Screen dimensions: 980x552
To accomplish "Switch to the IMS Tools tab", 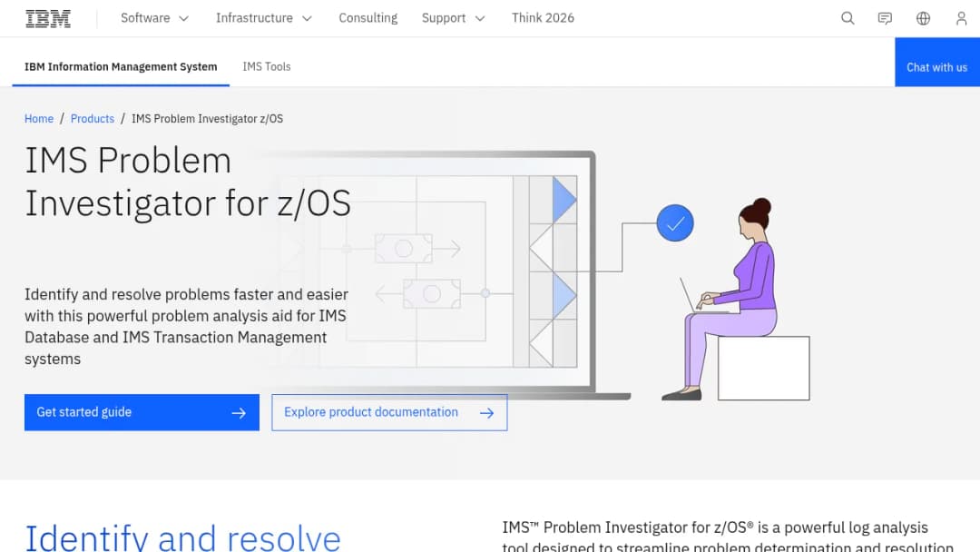I will (266, 67).
